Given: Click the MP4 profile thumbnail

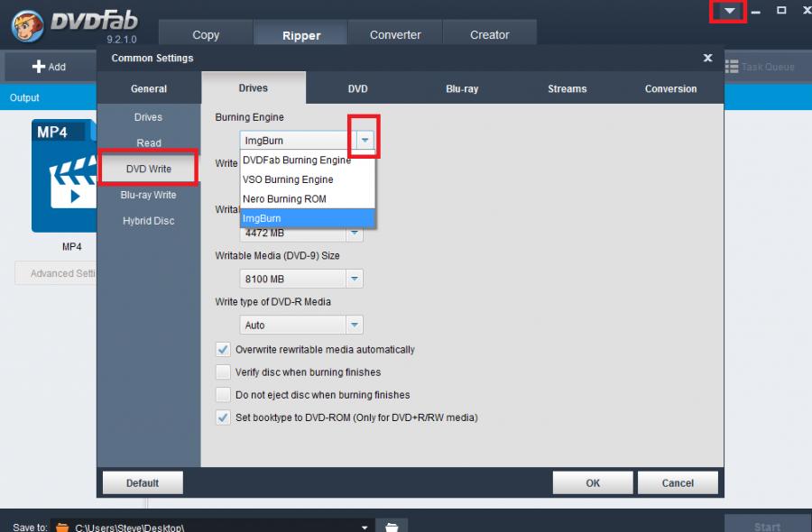Looking at the screenshot, I should (64, 176).
